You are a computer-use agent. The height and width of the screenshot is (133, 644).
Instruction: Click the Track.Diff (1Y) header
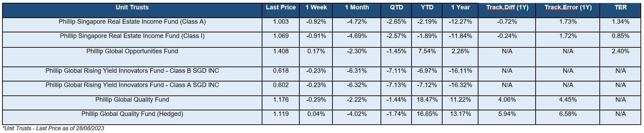click(x=507, y=7)
